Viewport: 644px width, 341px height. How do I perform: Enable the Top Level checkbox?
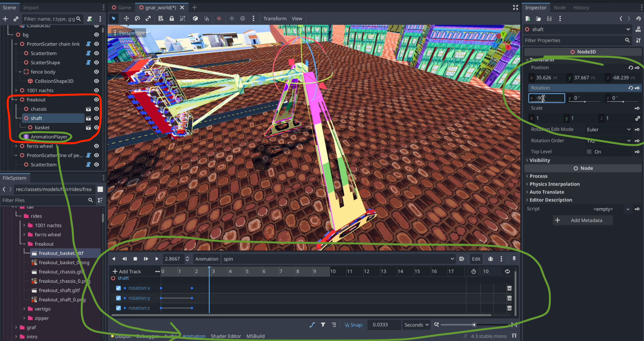[589, 152]
